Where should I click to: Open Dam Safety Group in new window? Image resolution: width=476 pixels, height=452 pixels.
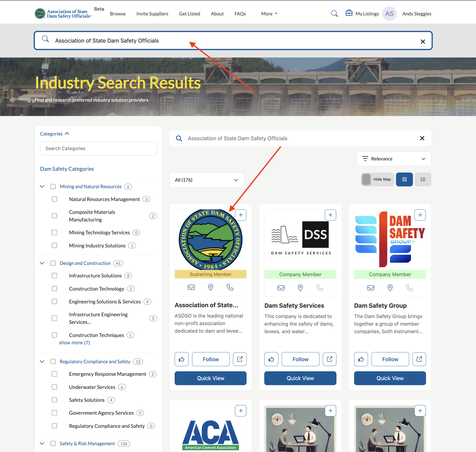click(x=419, y=359)
